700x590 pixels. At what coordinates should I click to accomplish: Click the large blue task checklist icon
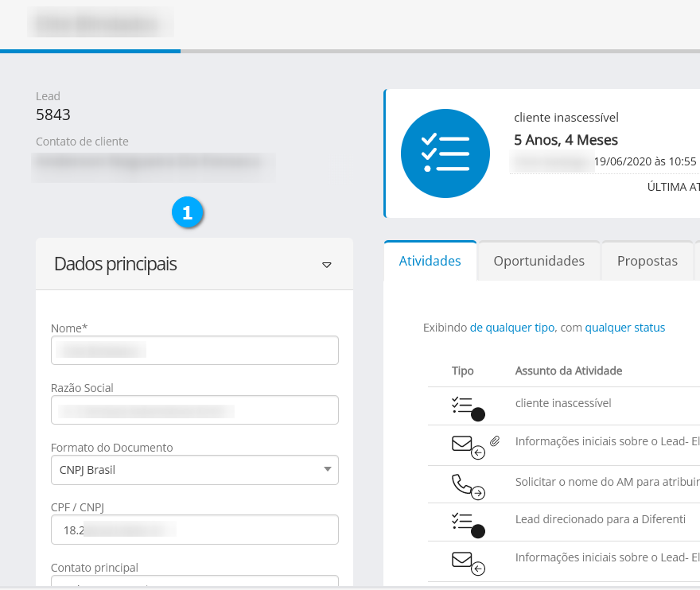[445, 153]
